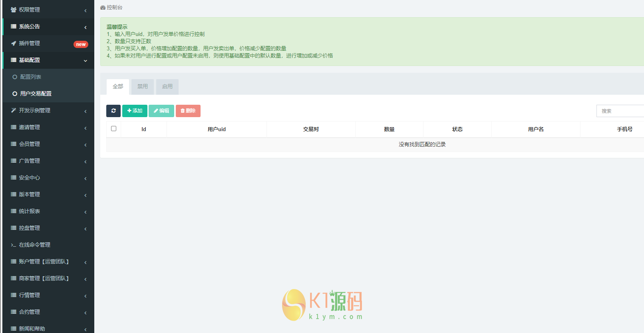This screenshot has width=644, height=333.
Task: Switch to the 全部 tab
Action: [x=118, y=87]
